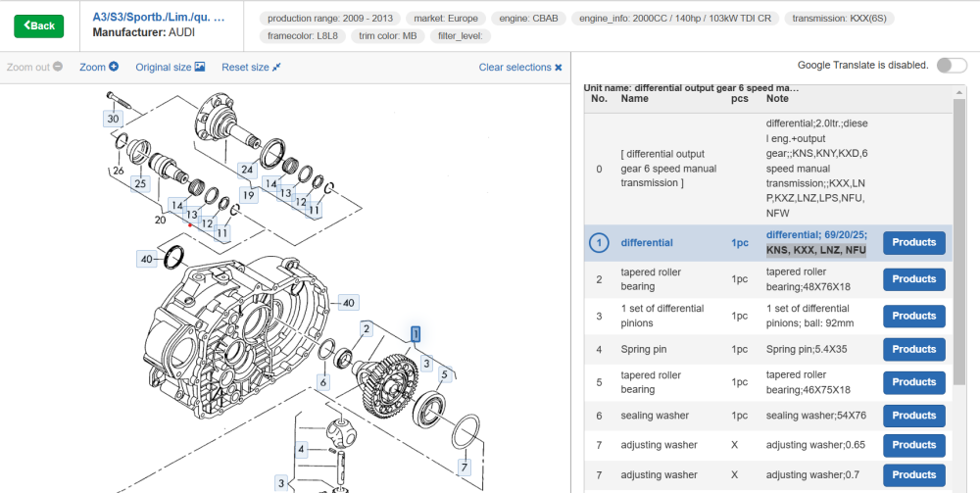Open the A3/S3/Sportb./Lim./qu. model link

[x=158, y=17]
